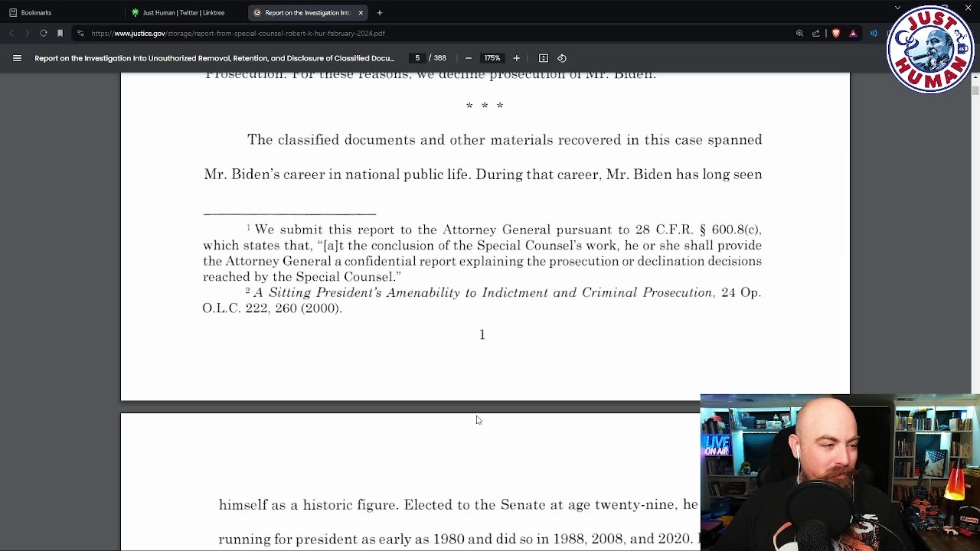
Task: Click the page number 1 at page bottom
Action: tap(482, 334)
